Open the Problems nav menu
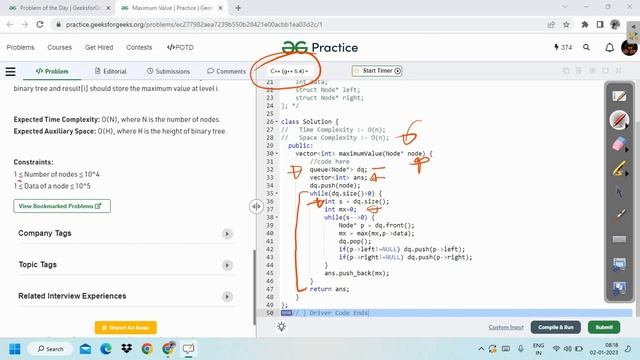 tap(20, 47)
